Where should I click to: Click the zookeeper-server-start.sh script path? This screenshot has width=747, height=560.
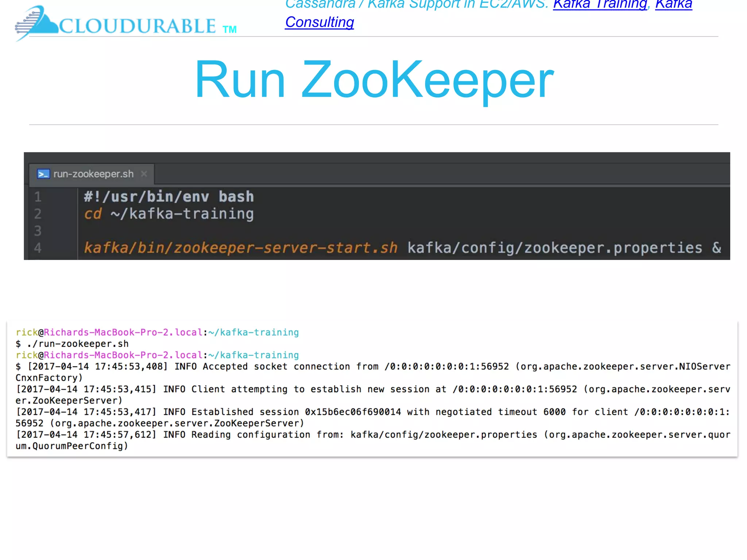pyautogui.click(x=241, y=248)
